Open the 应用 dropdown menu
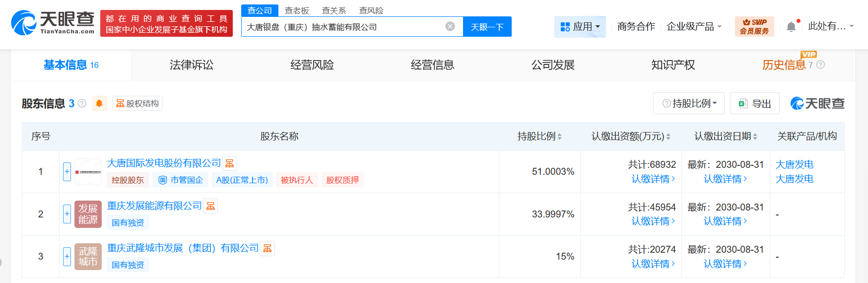 [x=580, y=27]
